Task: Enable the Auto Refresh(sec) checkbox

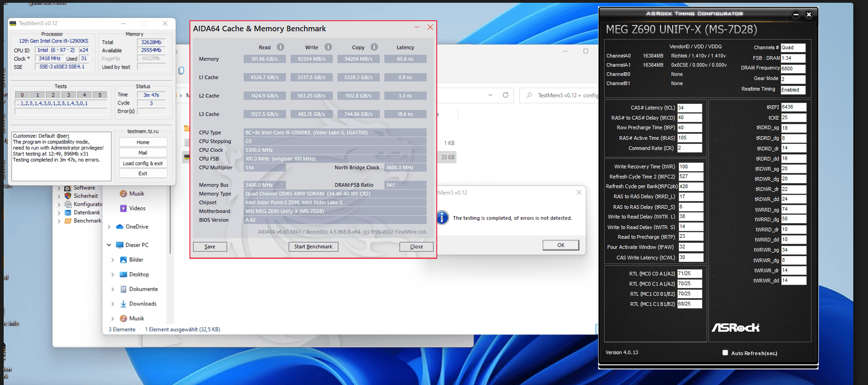Action: click(725, 353)
